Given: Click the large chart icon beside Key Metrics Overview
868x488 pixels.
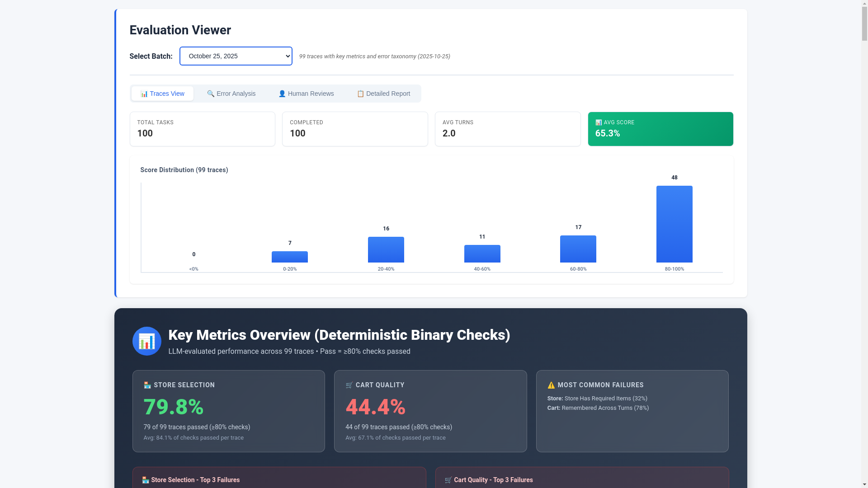Looking at the screenshot, I should [x=146, y=341].
